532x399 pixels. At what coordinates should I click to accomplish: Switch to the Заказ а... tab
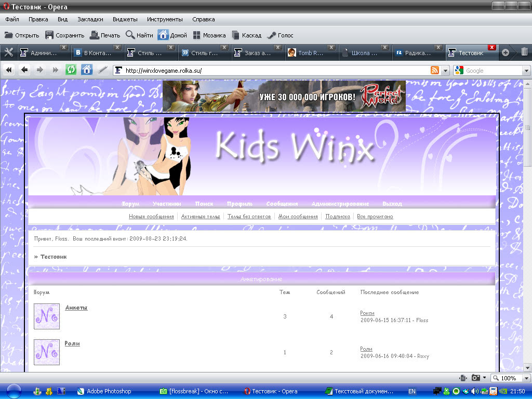click(x=258, y=53)
